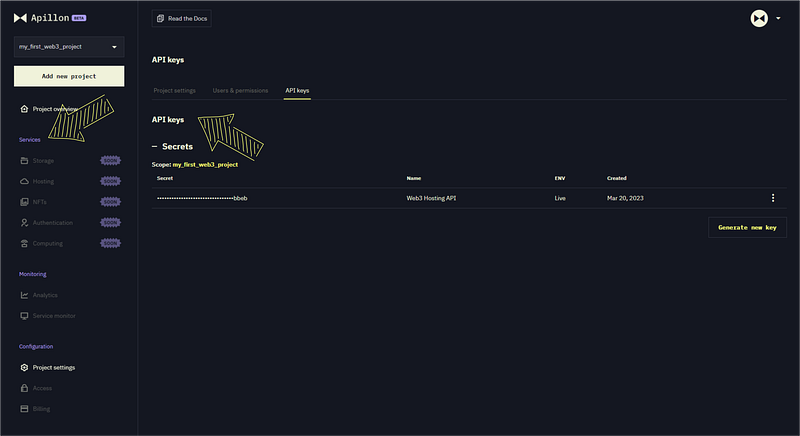Click the Access lock icon
Viewport: 800px width, 436px height.
pyautogui.click(x=24, y=388)
